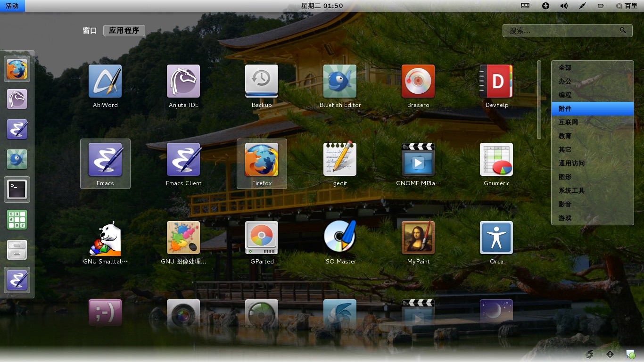The width and height of the screenshot is (644, 362).
Task: Select the 编程 category
Action: pyautogui.click(x=593, y=95)
